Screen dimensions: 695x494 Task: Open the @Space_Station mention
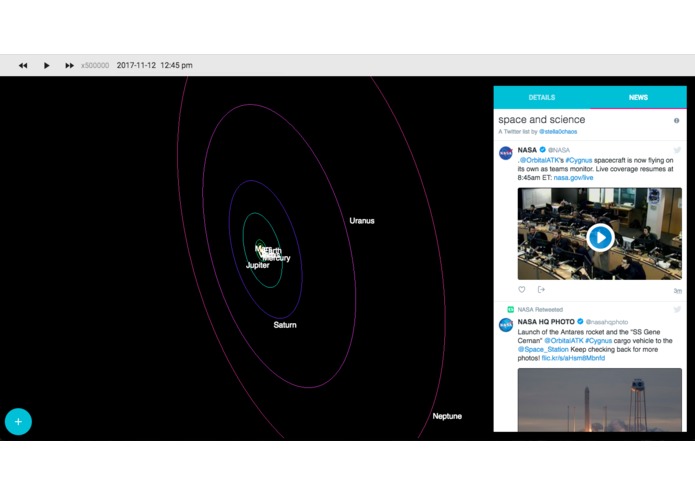click(543, 350)
